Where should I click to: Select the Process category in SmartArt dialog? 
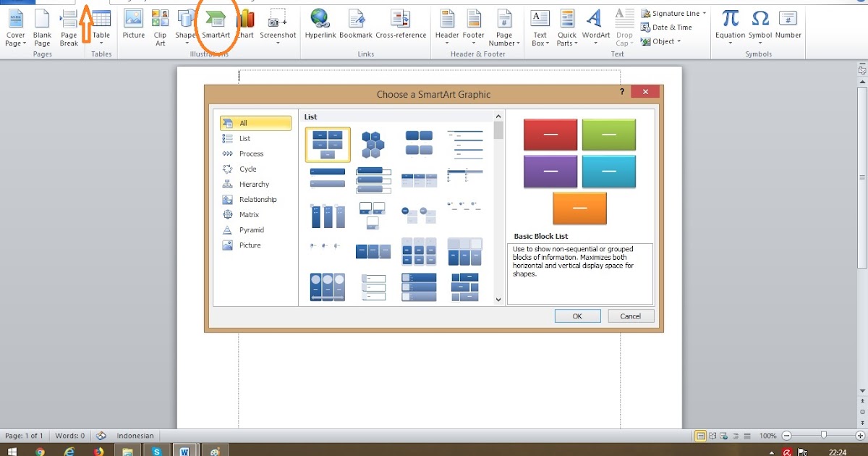click(x=252, y=153)
